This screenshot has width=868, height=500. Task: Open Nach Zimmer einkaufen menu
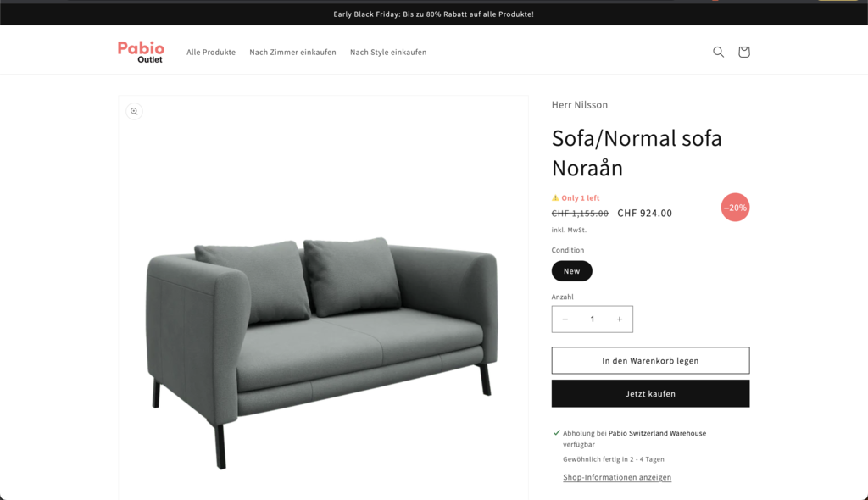292,52
